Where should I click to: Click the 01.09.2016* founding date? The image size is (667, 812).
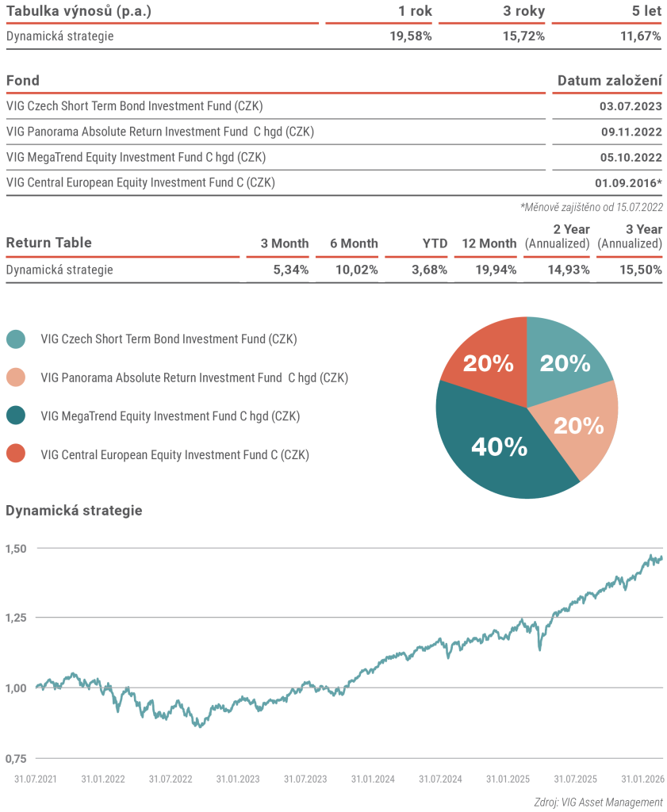[628, 182]
